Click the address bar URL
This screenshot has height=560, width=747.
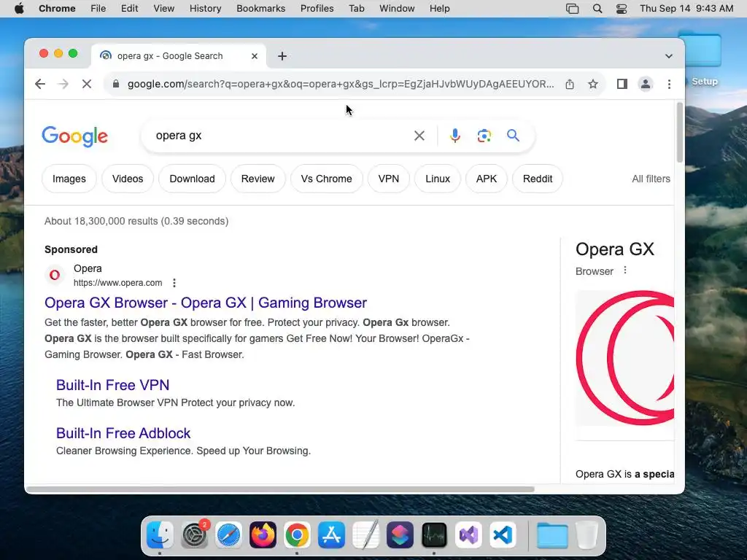[x=341, y=85]
